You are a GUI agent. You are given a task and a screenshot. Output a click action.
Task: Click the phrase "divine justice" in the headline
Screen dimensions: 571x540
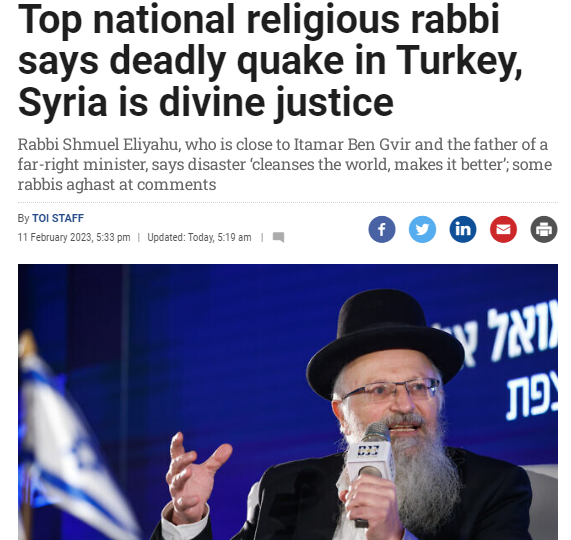276,103
